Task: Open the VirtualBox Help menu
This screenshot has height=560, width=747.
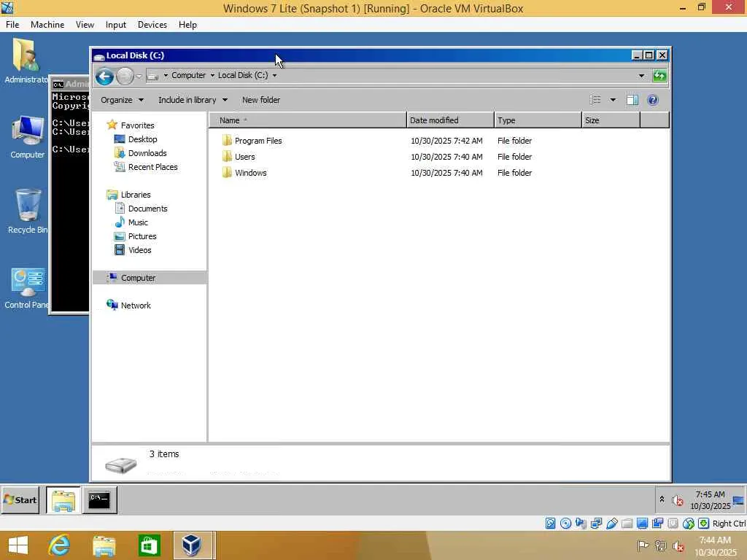Action: point(187,25)
